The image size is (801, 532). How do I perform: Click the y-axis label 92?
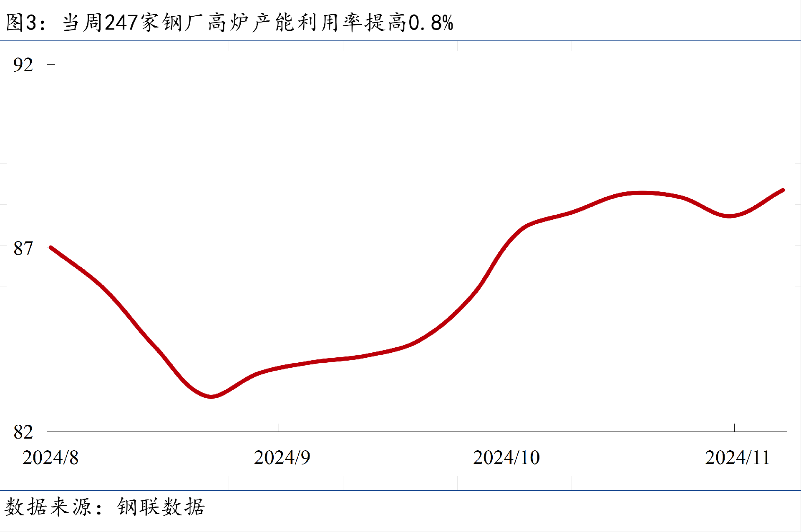(23, 65)
